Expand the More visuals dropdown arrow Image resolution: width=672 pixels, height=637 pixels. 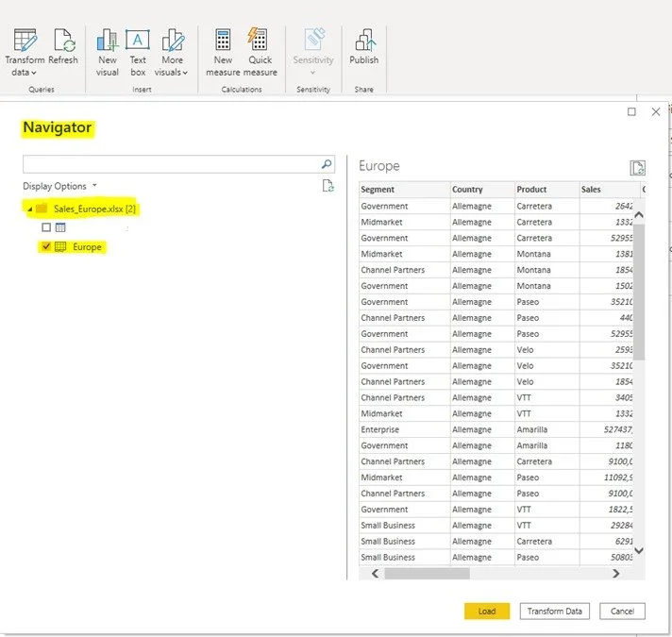(x=185, y=73)
